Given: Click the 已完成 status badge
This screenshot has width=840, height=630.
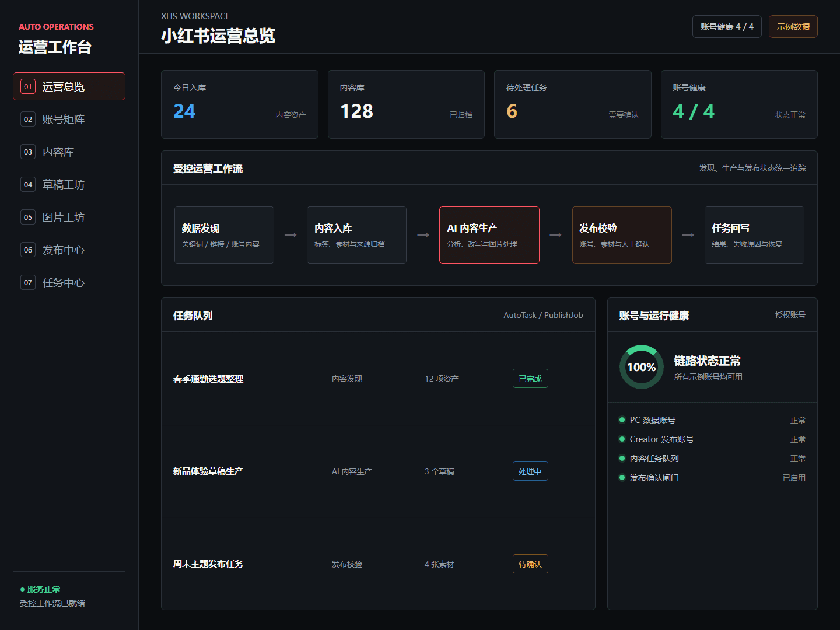Looking at the screenshot, I should click(x=530, y=379).
